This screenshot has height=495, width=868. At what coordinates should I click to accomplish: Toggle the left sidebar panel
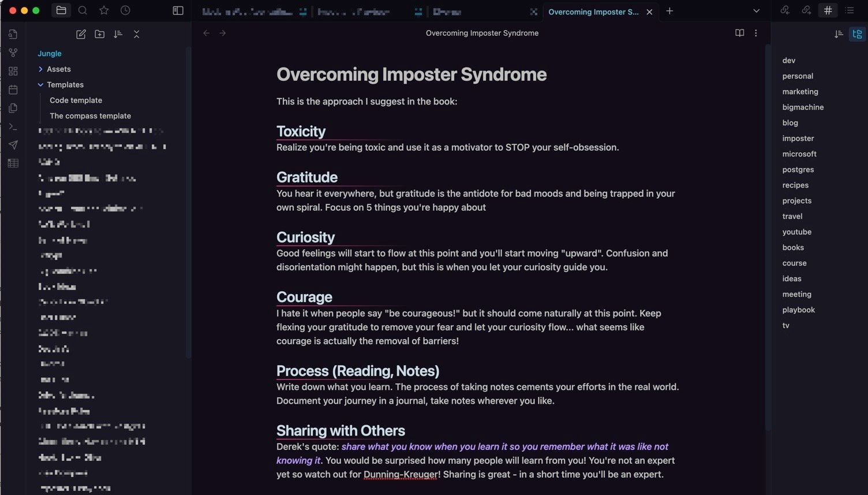(x=178, y=10)
